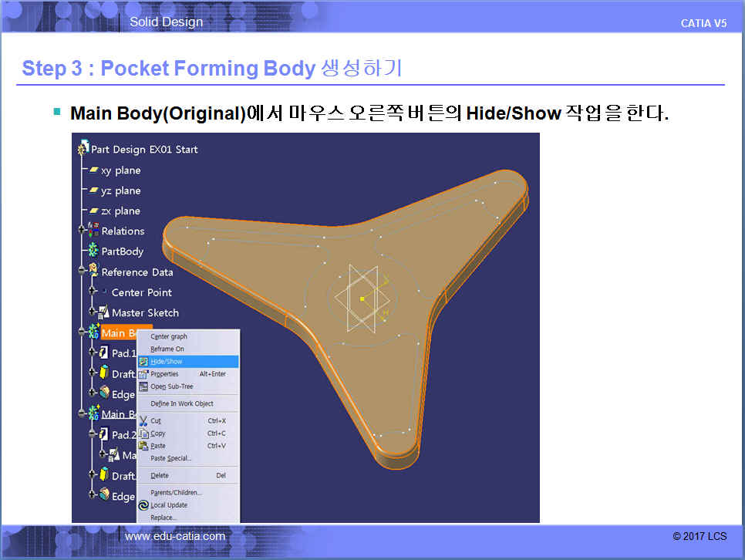Expand the Center Point node
Image resolution: width=745 pixels, height=560 pixels.
click(x=91, y=292)
